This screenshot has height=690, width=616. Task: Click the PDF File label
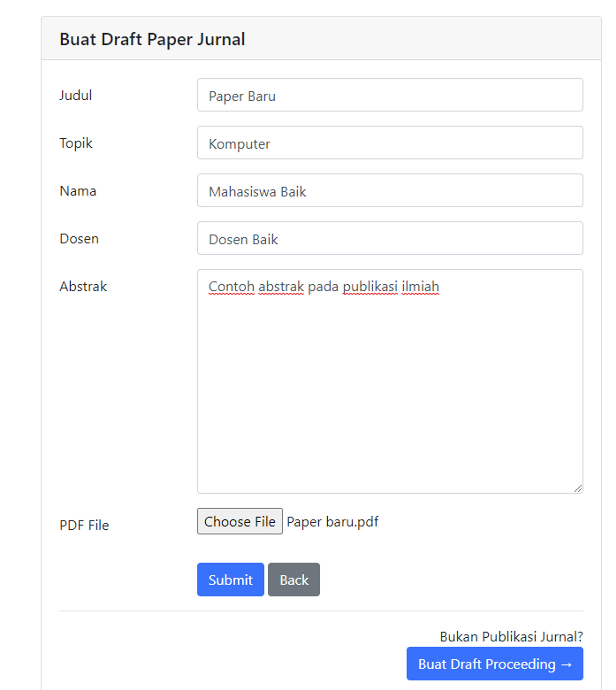pos(84,525)
